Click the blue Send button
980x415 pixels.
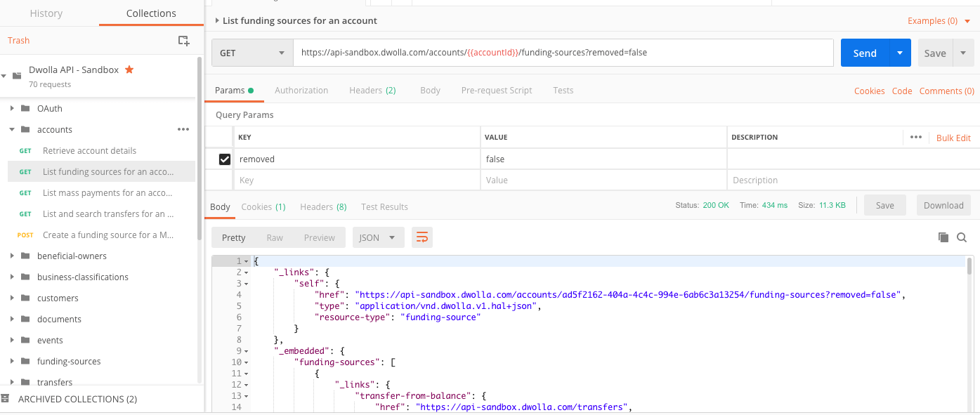(864, 53)
